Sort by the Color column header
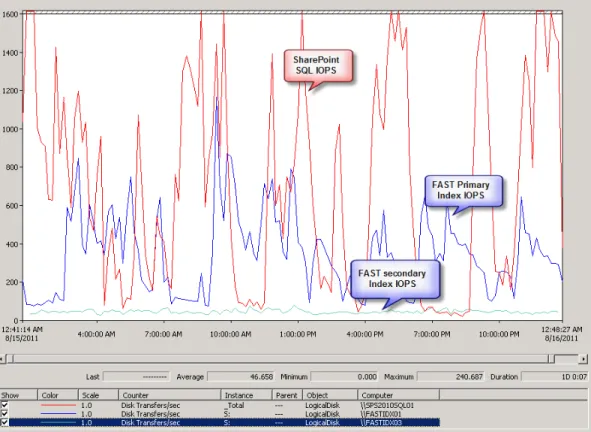 tap(58, 395)
